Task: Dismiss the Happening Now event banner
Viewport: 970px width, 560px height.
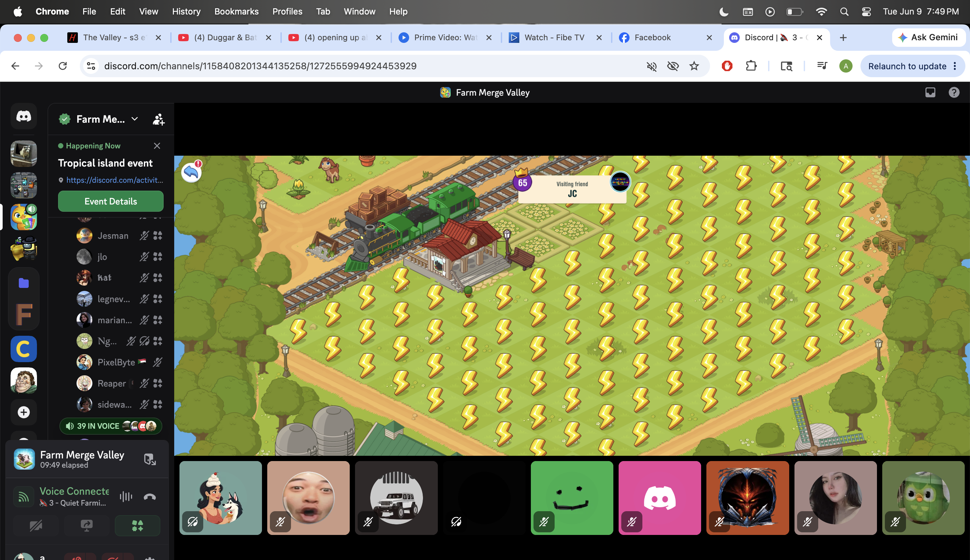Action: click(157, 146)
